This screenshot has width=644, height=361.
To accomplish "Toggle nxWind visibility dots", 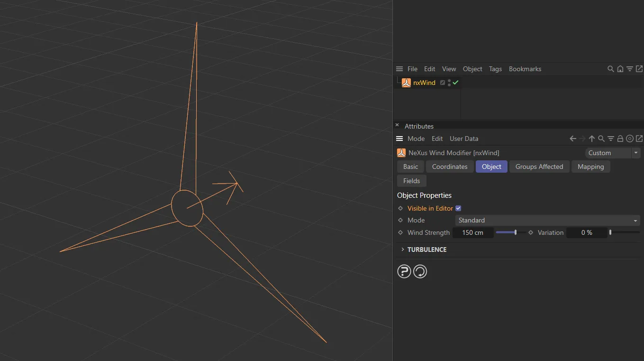I will 449,83.
